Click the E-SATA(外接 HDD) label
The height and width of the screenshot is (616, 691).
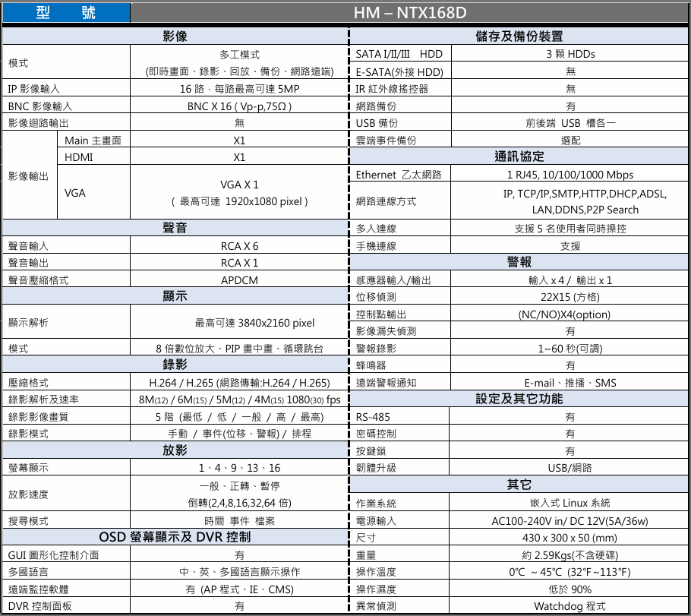pyautogui.click(x=399, y=71)
